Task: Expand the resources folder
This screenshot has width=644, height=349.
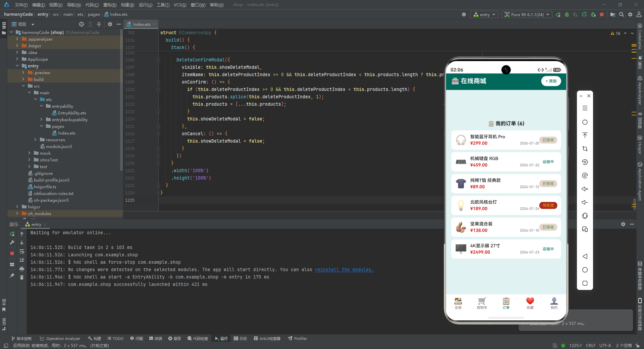Action: [35, 140]
